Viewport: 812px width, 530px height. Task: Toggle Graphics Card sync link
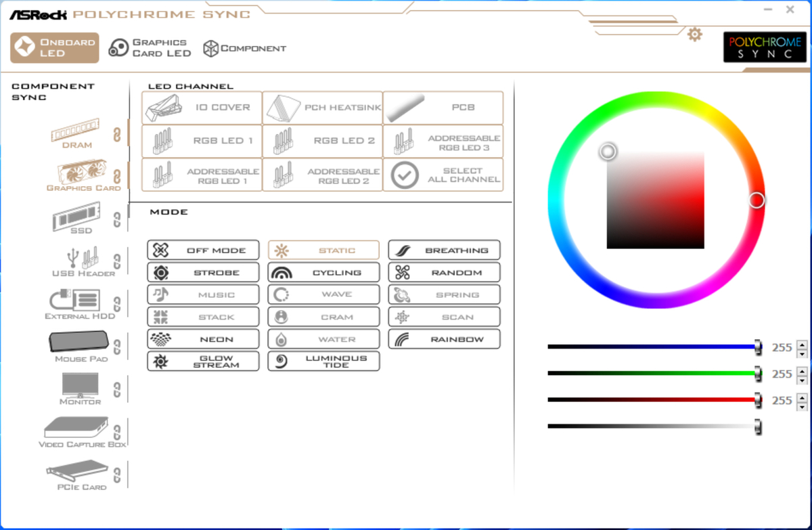click(116, 177)
